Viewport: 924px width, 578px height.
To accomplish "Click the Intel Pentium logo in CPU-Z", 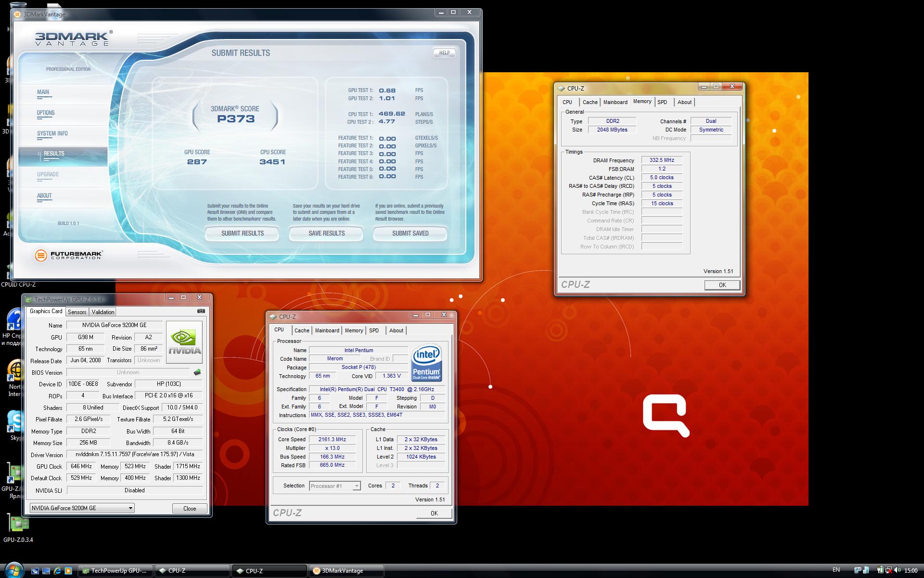I will pos(427,363).
